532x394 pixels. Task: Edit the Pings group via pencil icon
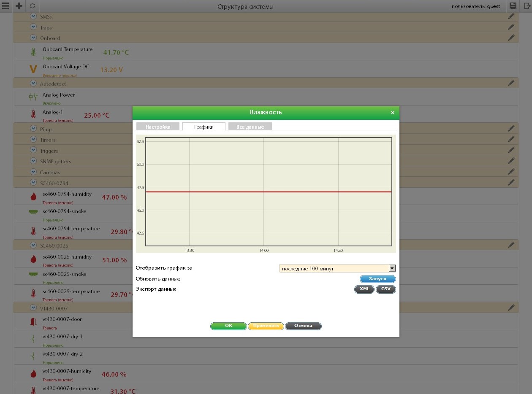(511, 128)
